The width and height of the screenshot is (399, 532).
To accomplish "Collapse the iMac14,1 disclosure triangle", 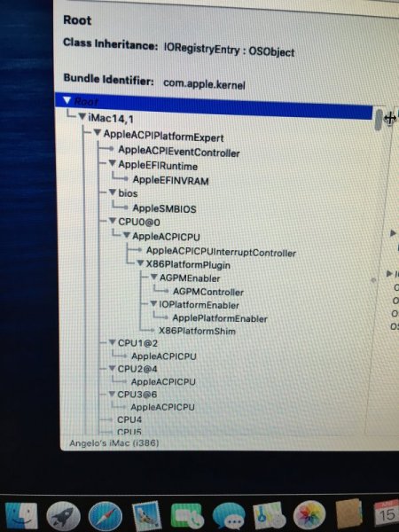I will point(82,117).
